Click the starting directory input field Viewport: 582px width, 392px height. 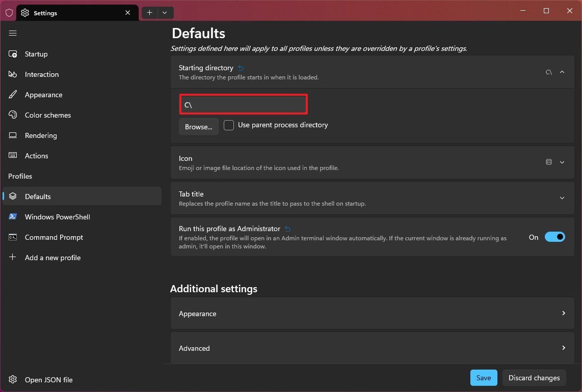pyautogui.click(x=243, y=104)
